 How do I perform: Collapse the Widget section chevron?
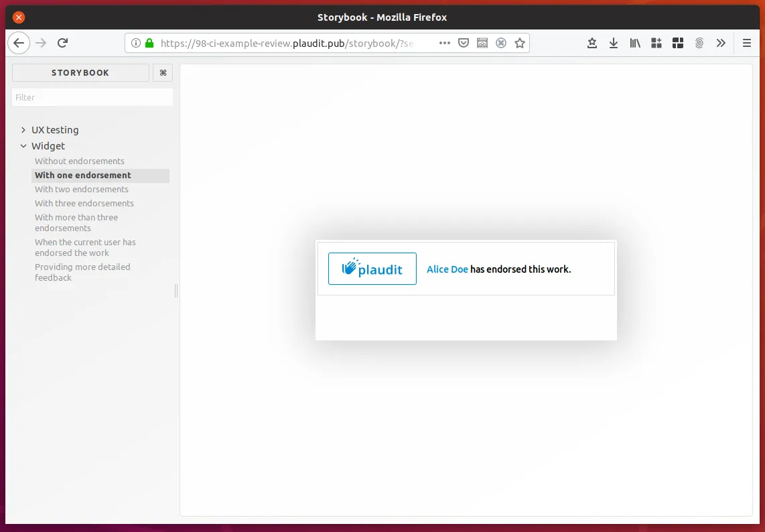tap(23, 146)
